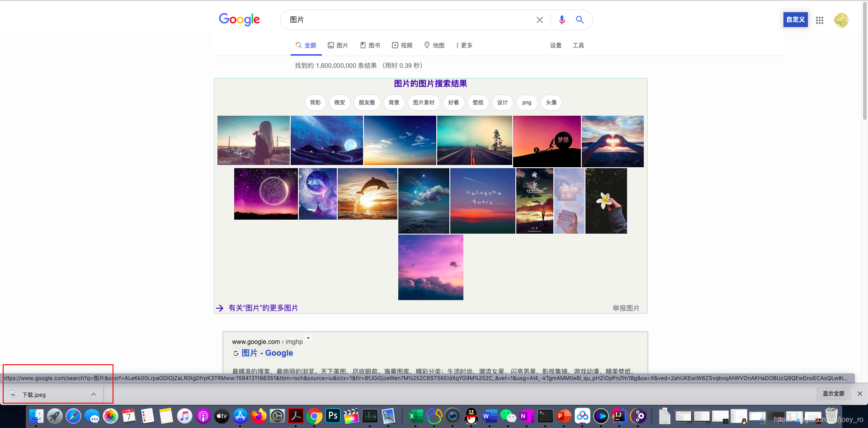Viewport: 868px width, 428px height.
Task: Open the 工具 search tools
Action: point(578,45)
